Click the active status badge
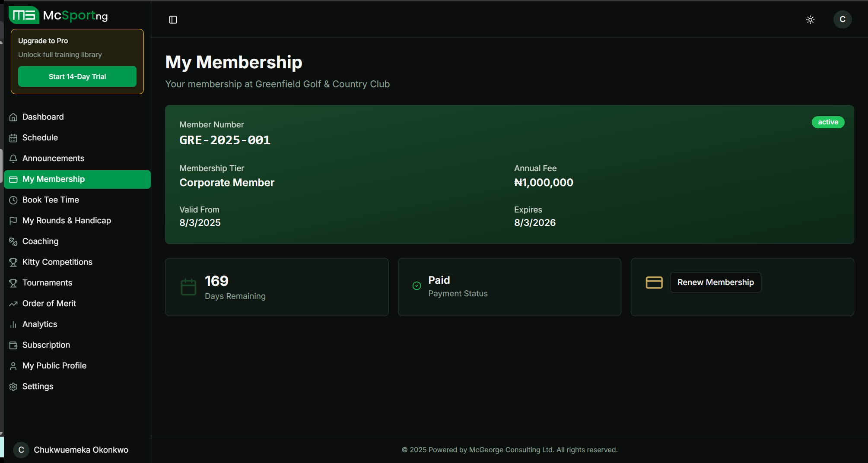 pyautogui.click(x=828, y=122)
